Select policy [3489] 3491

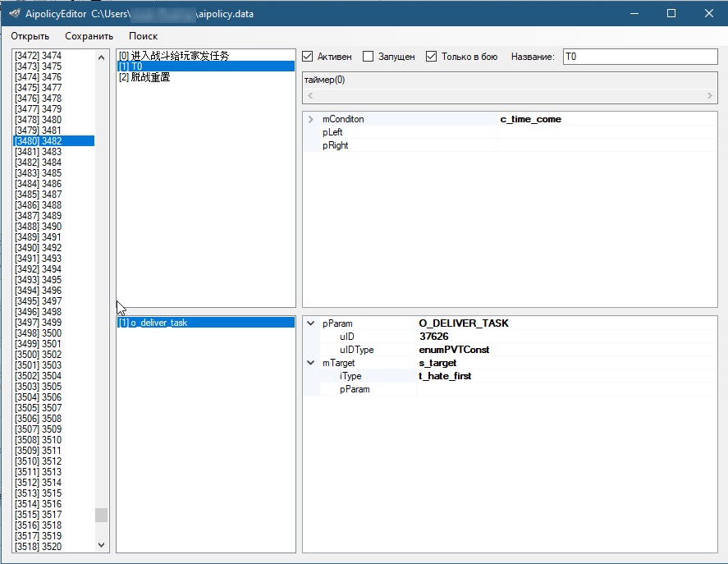click(x=54, y=237)
